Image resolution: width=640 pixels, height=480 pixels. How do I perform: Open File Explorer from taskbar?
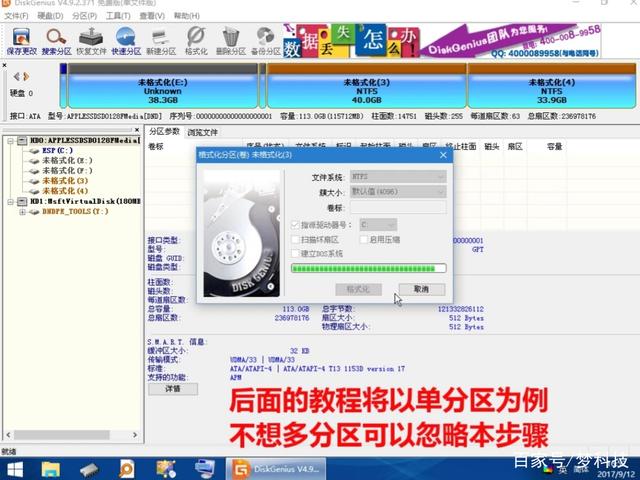coord(51,469)
